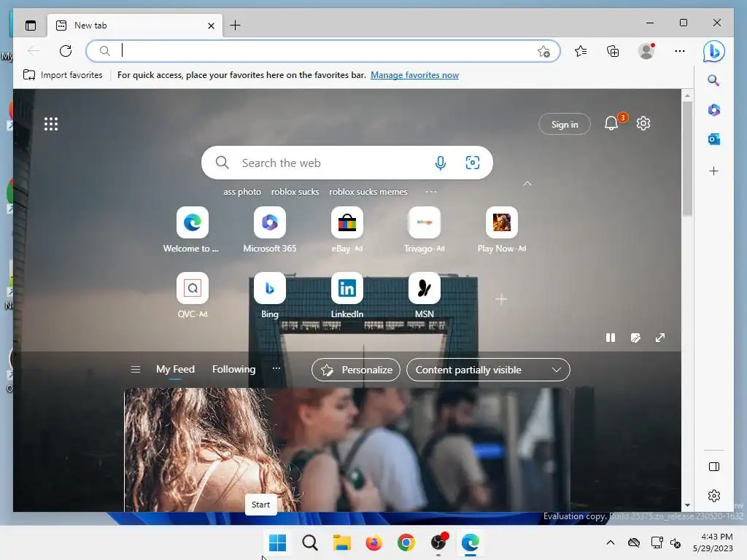747x560 pixels.
Task: Open the tab actions menu icon
Action: [31, 26]
